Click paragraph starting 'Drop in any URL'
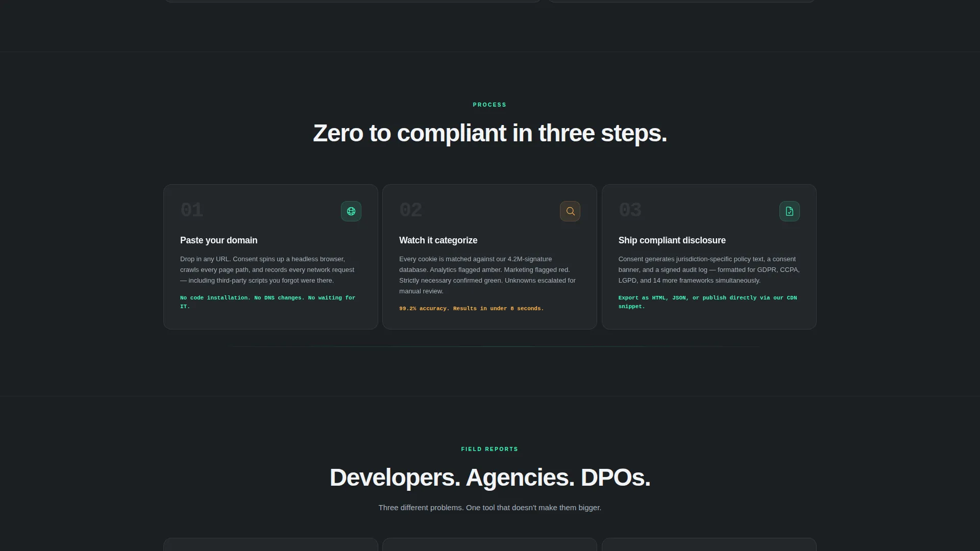980x551 pixels. pos(267,270)
